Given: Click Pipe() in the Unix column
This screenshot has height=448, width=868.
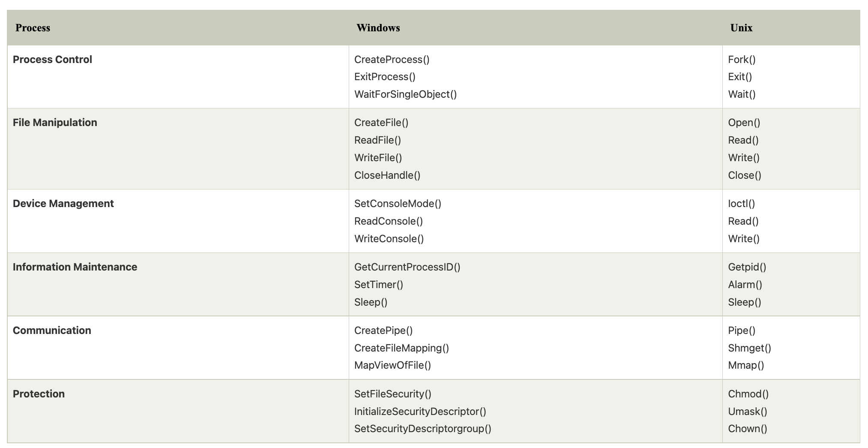Looking at the screenshot, I should (742, 331).
